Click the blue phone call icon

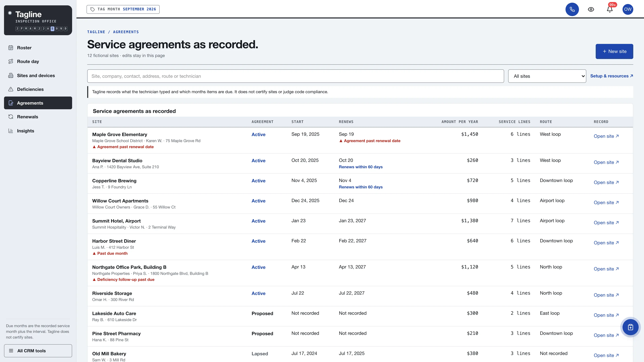572,10
